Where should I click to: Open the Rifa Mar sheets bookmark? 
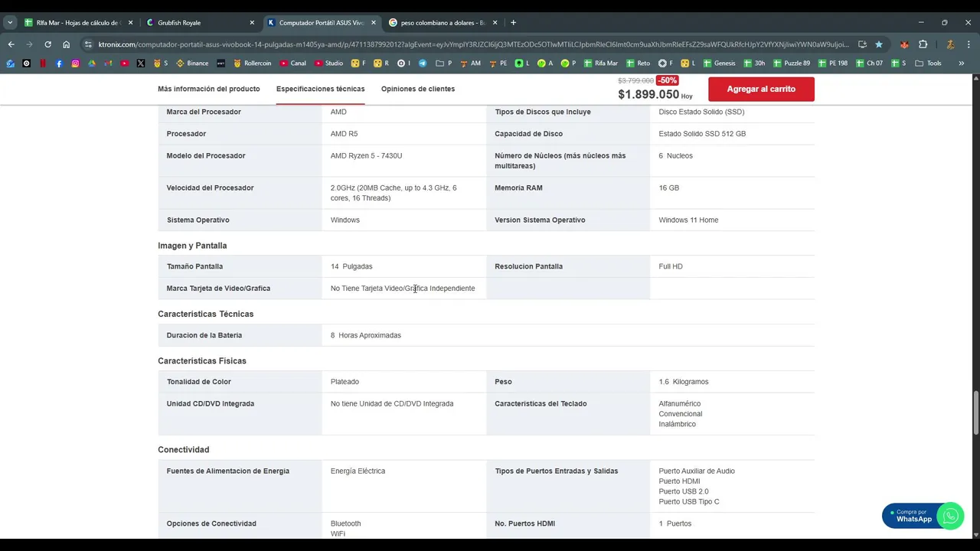[600, 64]
